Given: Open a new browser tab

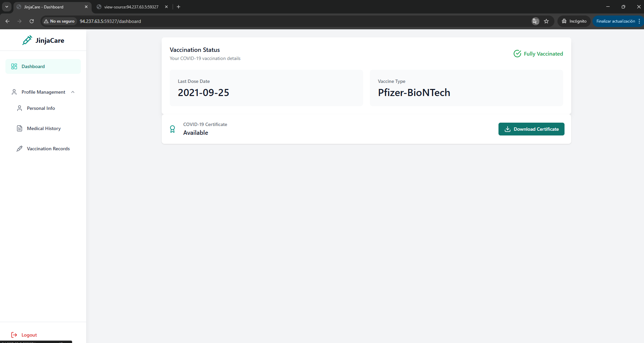Looking at the screenshot, I should click(x=179, y=7).
